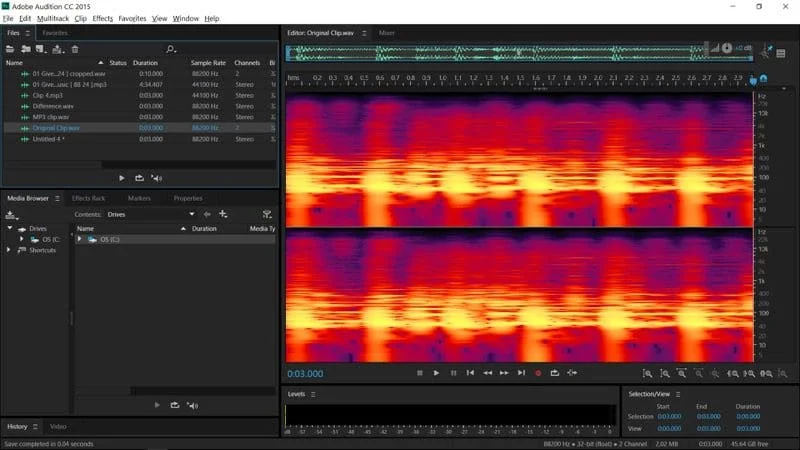The height and width of the screenshot is (450, 800).
Task: Open the Multitrack menu
Action: click(53, 18)
